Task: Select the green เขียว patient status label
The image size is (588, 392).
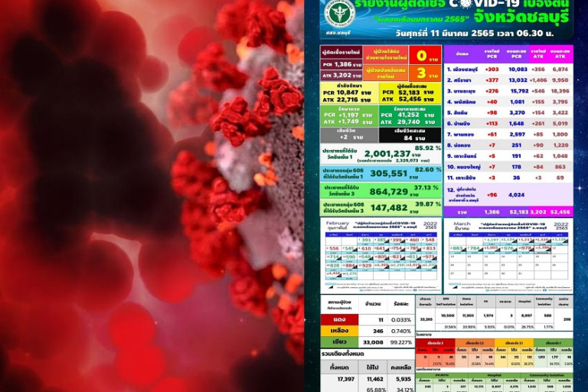Action: (339, 342)
